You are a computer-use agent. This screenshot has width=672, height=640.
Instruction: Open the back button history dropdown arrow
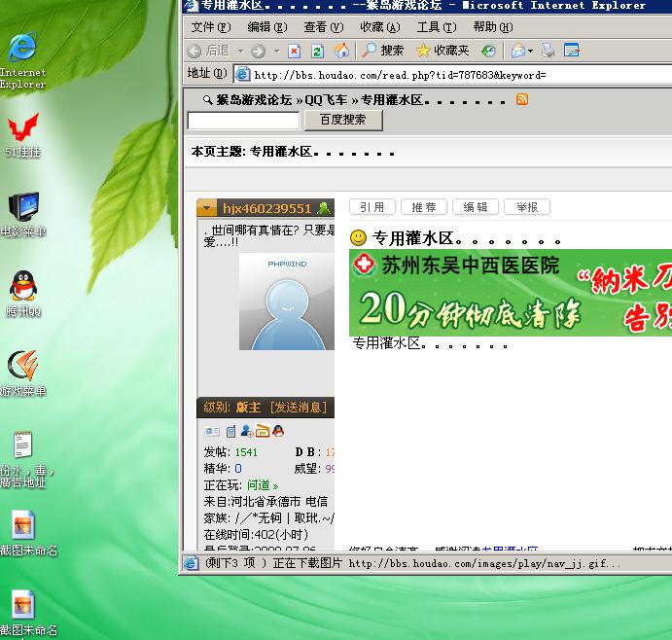point(241,52)
